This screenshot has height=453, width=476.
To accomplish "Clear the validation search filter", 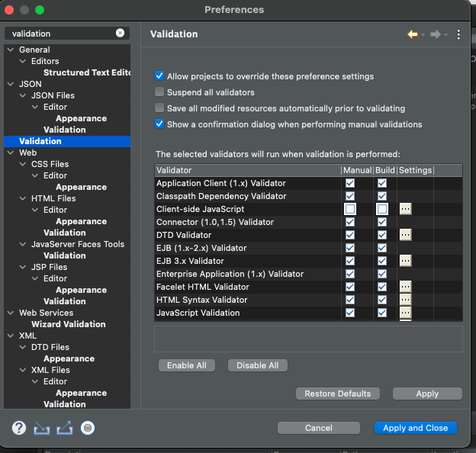I will coord(120,33).
